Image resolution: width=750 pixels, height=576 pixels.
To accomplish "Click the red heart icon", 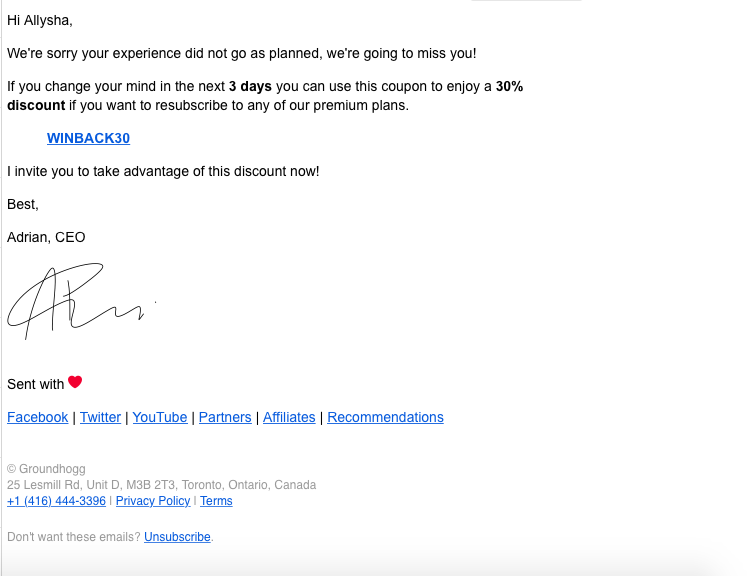I will click(75, 382).
